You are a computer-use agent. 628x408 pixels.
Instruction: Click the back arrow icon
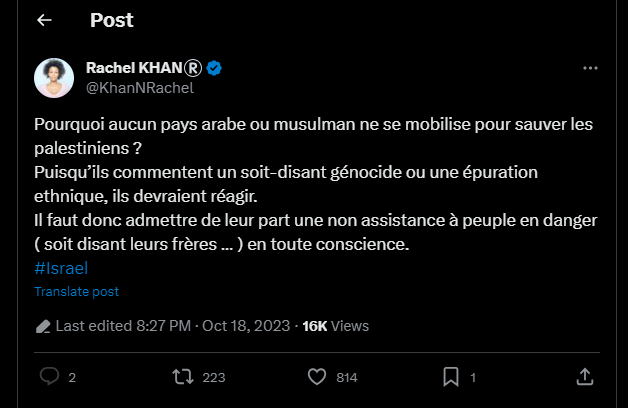click(x=44, y=20)
